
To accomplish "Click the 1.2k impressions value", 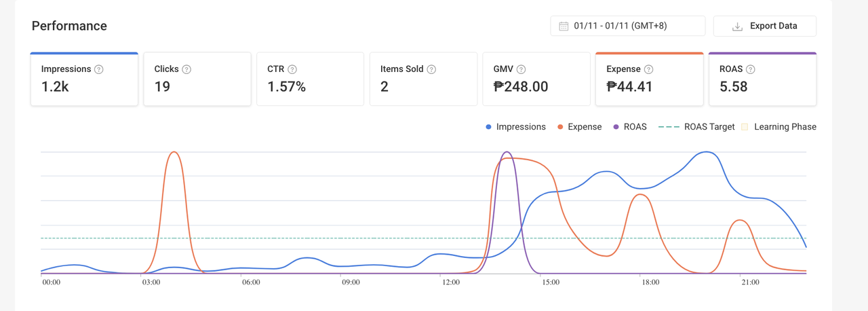I will coord(55,87).
